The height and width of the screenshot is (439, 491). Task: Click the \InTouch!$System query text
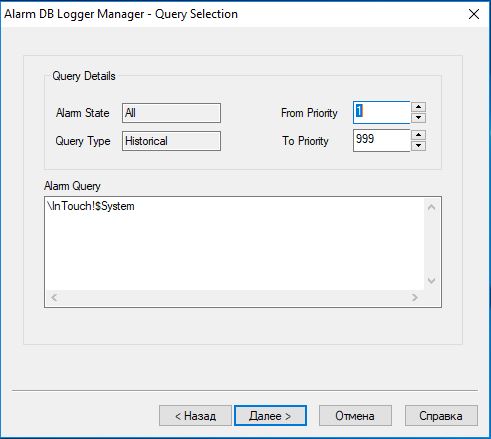click(91, 206)
